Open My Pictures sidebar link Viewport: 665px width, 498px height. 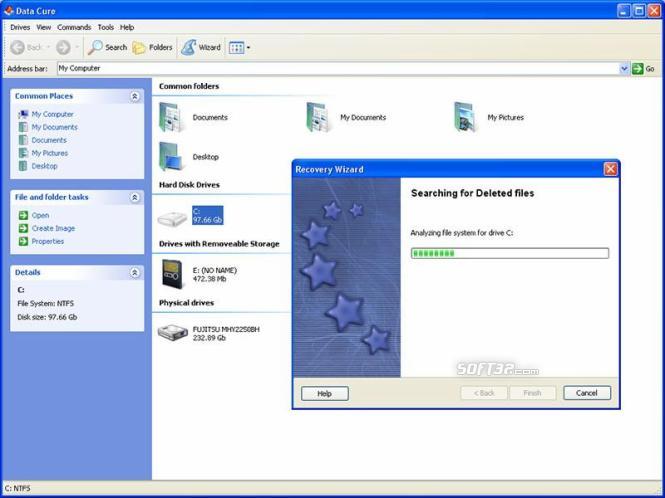click(50, 153)
